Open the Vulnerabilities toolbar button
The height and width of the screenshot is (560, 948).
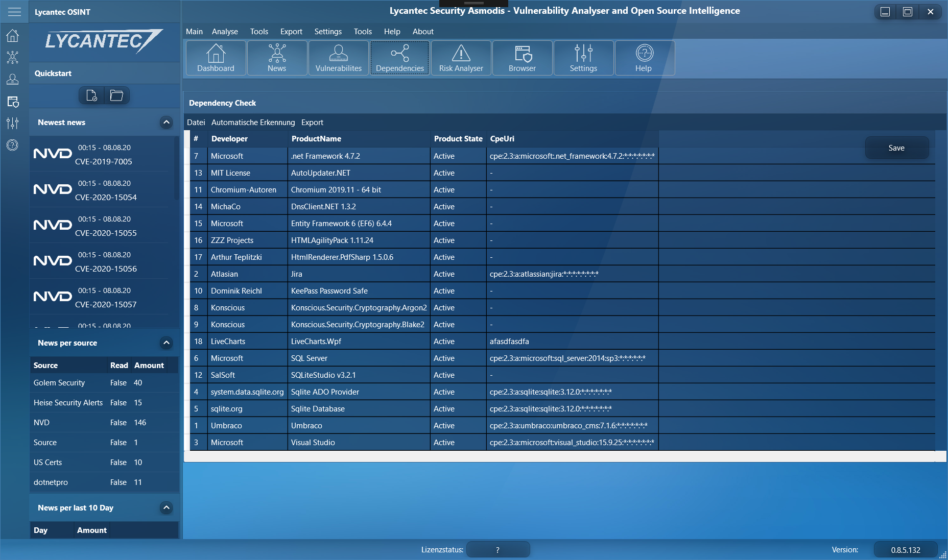(338, 58)
